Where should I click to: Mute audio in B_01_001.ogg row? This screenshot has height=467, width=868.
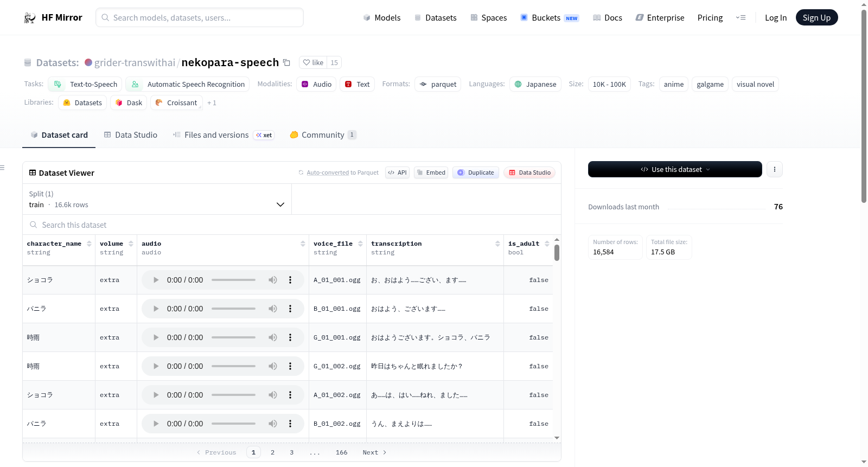click(272, 309)
